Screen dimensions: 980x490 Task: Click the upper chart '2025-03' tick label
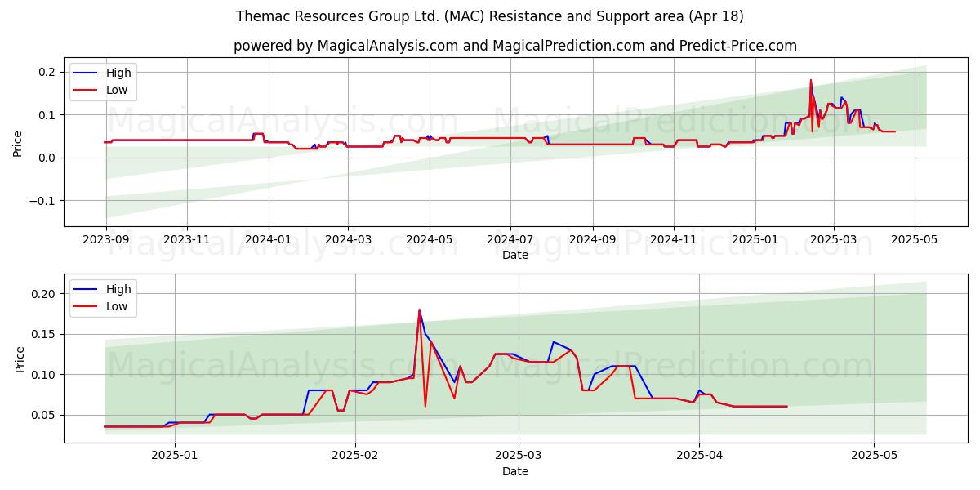click(834, 239)
